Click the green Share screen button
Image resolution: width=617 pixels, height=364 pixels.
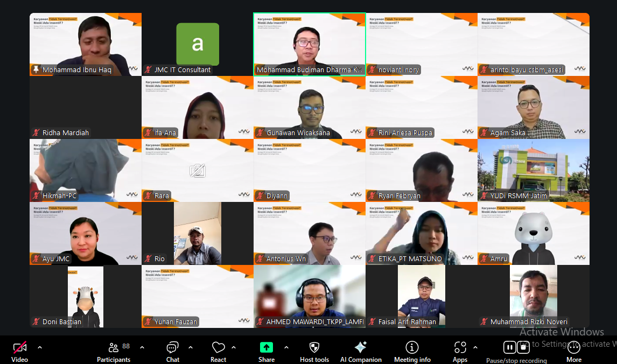[266, 347]
